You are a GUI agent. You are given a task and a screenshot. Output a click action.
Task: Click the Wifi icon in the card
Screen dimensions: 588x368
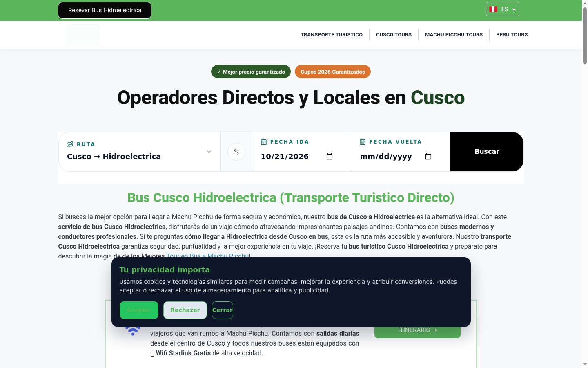point(133,331)
